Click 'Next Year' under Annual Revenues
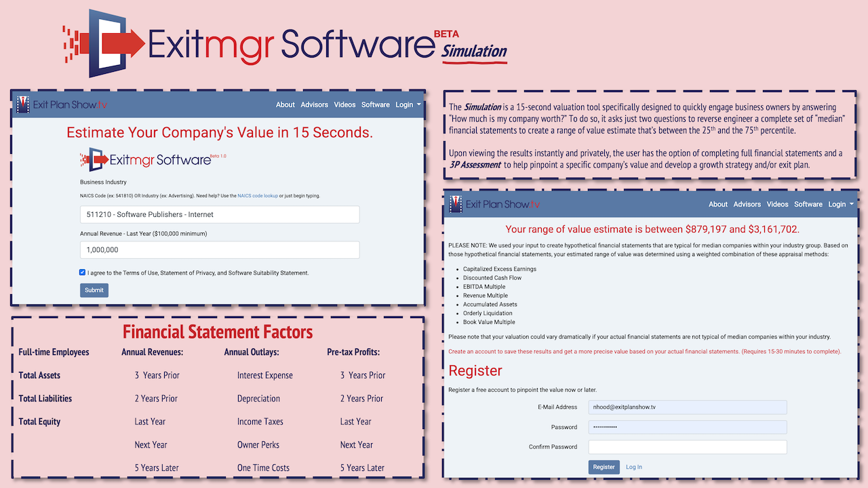 (151, 445)
